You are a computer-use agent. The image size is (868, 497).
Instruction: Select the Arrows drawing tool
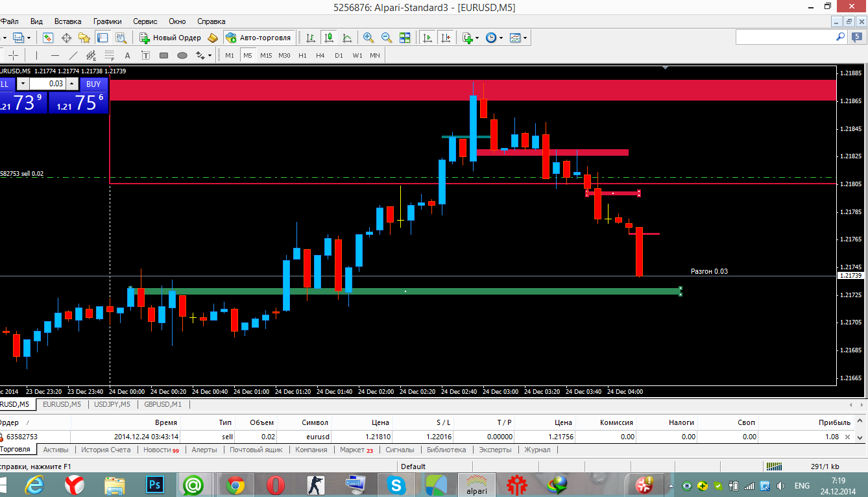[200, 55]
